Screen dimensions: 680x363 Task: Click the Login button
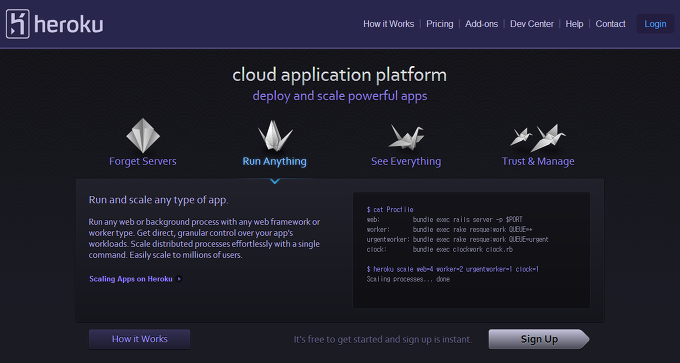(x=655, y=24)
